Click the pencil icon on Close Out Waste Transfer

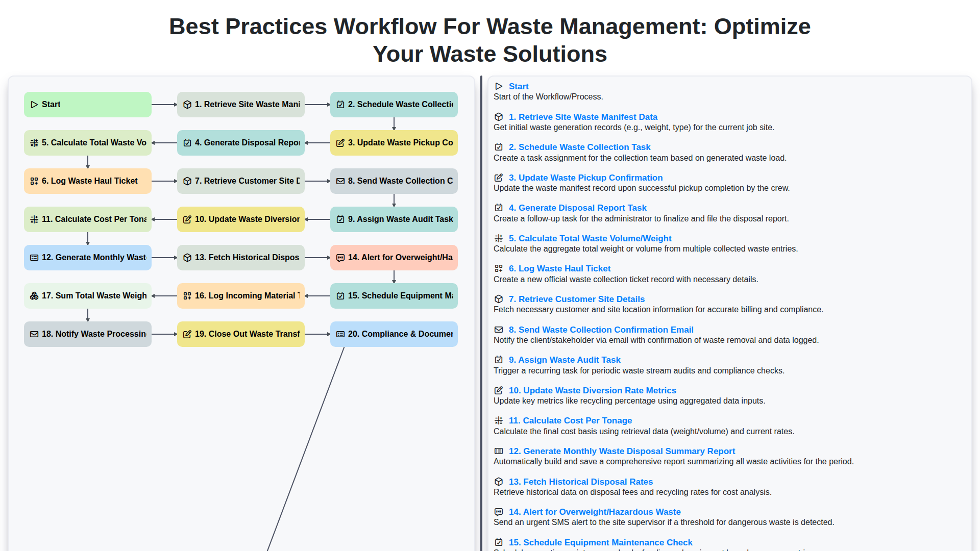[187, 334]
